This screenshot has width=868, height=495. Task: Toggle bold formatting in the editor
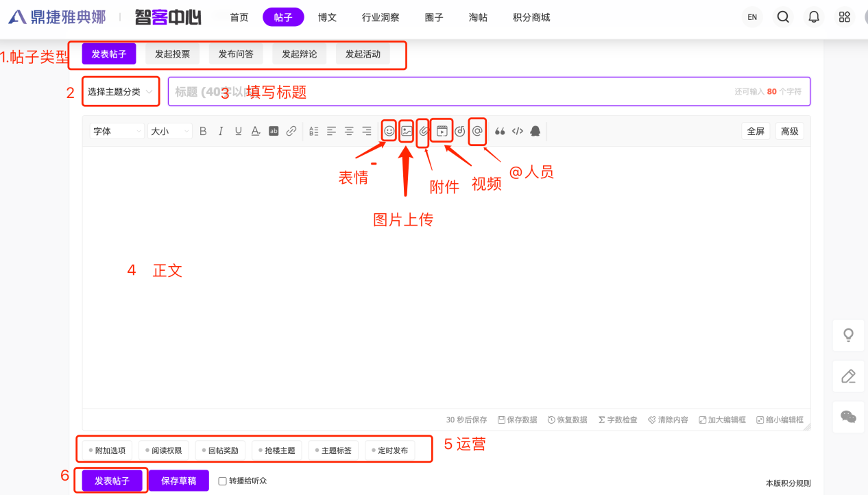pos(203,131)
